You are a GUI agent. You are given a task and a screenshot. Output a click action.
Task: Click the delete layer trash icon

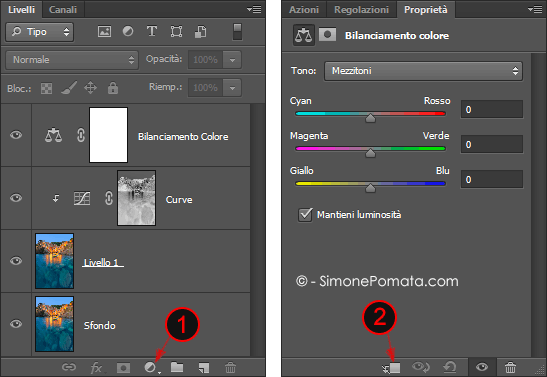(x=230, y=367)
